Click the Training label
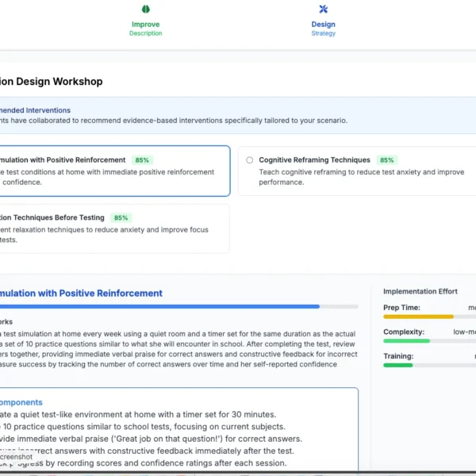The image size is (476, 476). [398, 356]
